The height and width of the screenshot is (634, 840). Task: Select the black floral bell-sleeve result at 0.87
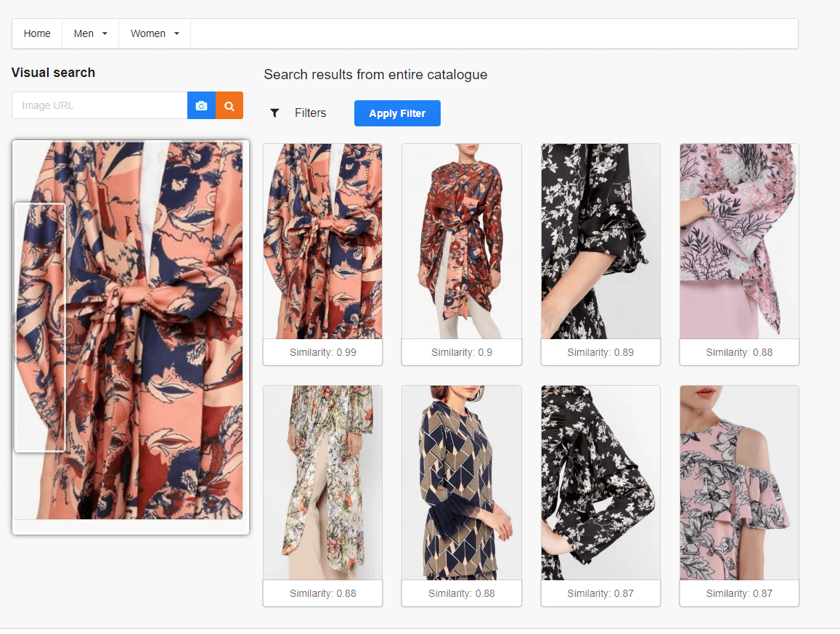pyautogui.click(x=600, y=483)
